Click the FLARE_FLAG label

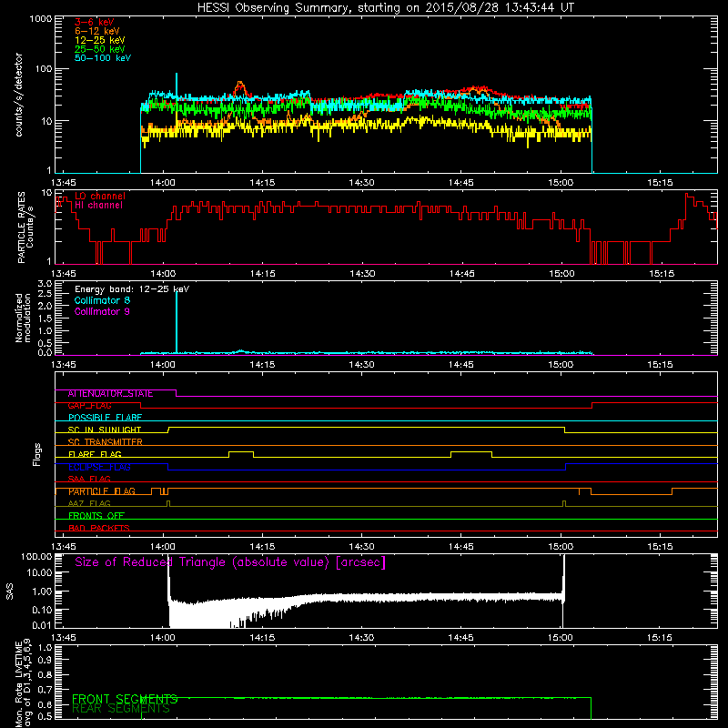pos(95,454)
